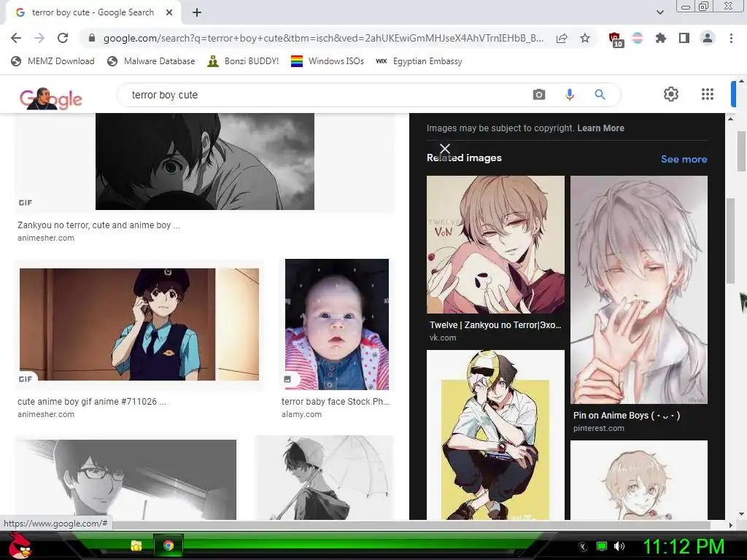Image resolution: width=747 pixels, height=560 pixels.
Task: Open the Egyptian Embassy bookmark
Action: coord(419,61)
